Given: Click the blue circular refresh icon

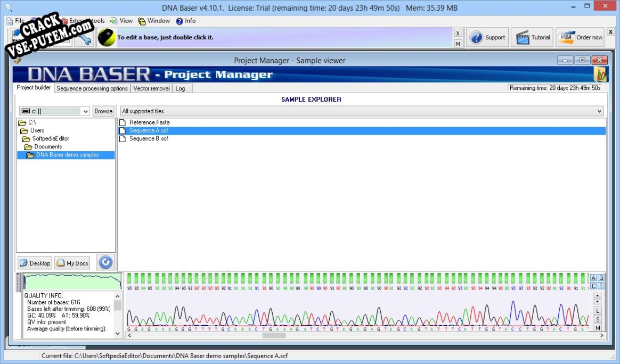Looking at the screenshot, I should point(105,262).
